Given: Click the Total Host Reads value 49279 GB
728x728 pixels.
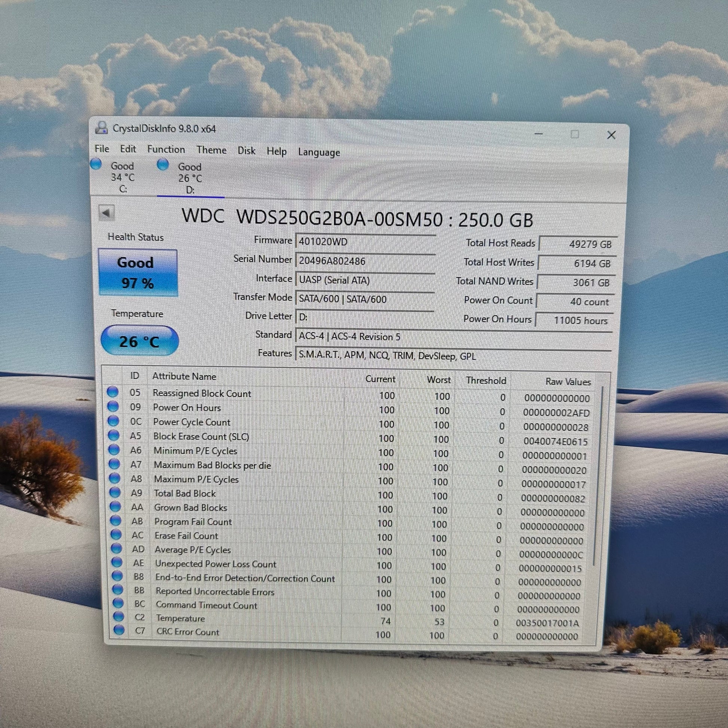Looking at the screenshot, I should 578,244.
